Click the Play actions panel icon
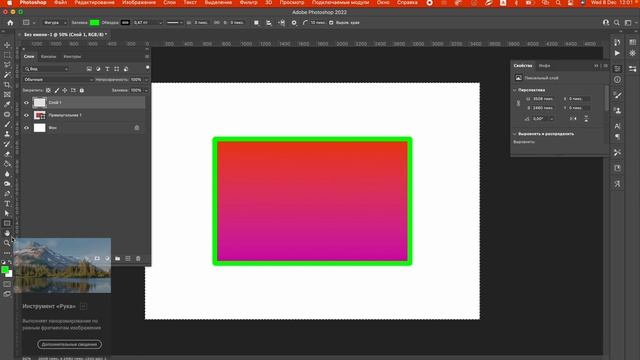Image resolution: width=640 pixels, height=360 pixels. pos(617,53)
